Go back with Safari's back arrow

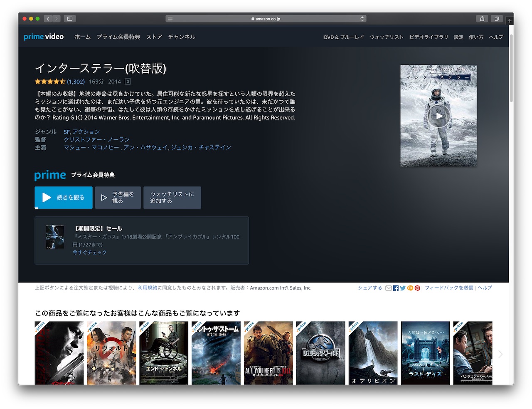(x=48, y=19)
